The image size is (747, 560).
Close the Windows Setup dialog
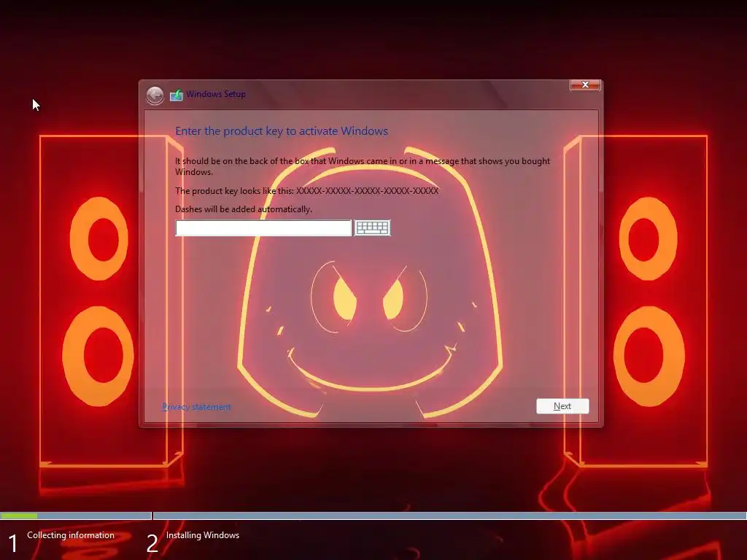coord(585,85)
